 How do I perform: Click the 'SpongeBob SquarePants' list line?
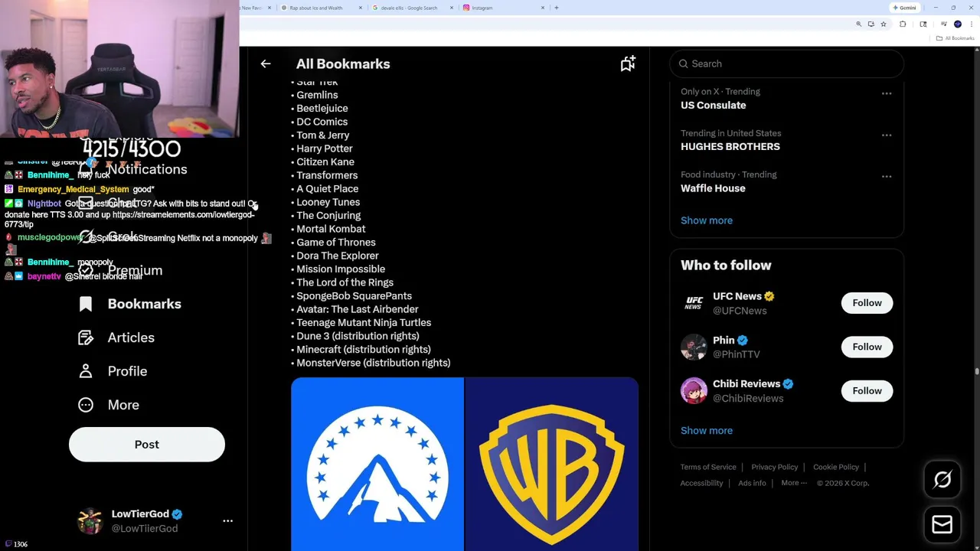[351, 296]
